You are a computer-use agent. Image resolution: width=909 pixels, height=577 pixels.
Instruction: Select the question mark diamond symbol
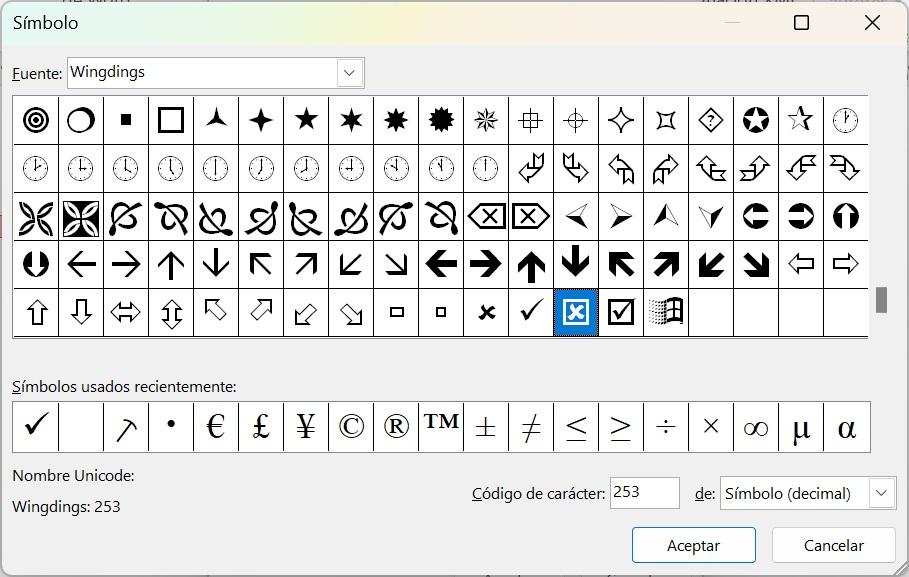(711, 121)
